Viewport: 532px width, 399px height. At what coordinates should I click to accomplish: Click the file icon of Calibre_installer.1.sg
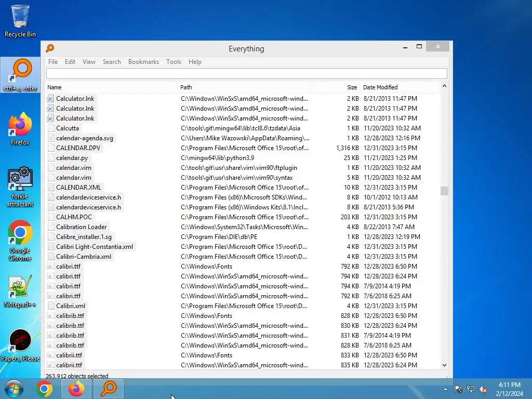(x=51, y=237)
